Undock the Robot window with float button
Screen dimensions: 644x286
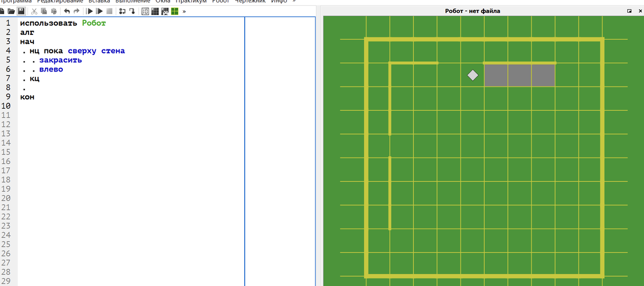(630, 11)
